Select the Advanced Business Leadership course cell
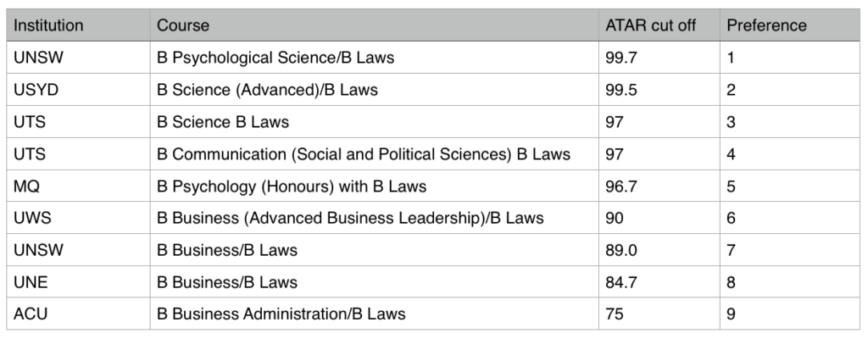This screenshot has height=339, width=868. pos(350,219)
